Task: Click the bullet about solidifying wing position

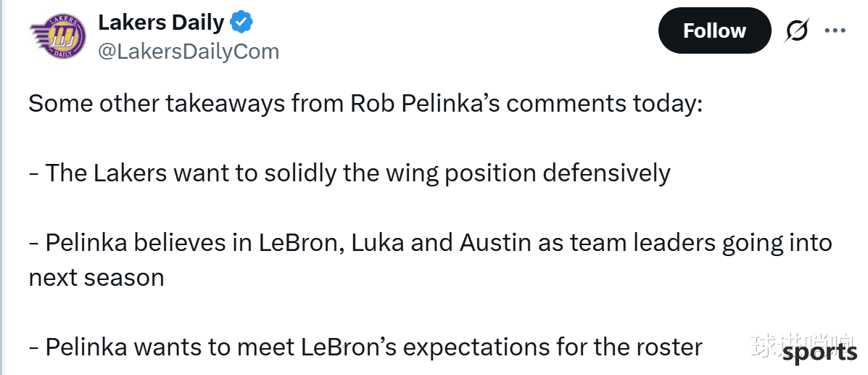Action: [350, 173]
